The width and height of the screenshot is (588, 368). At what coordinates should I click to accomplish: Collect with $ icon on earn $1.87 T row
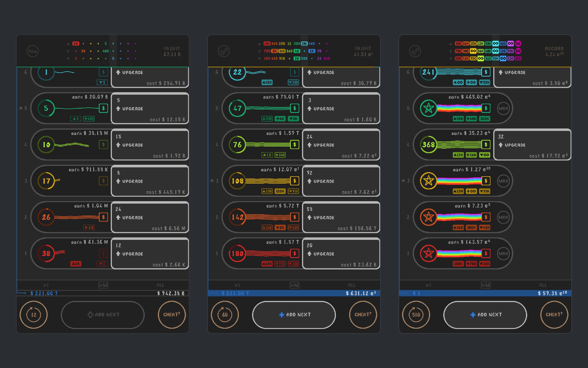pos(294,253)
